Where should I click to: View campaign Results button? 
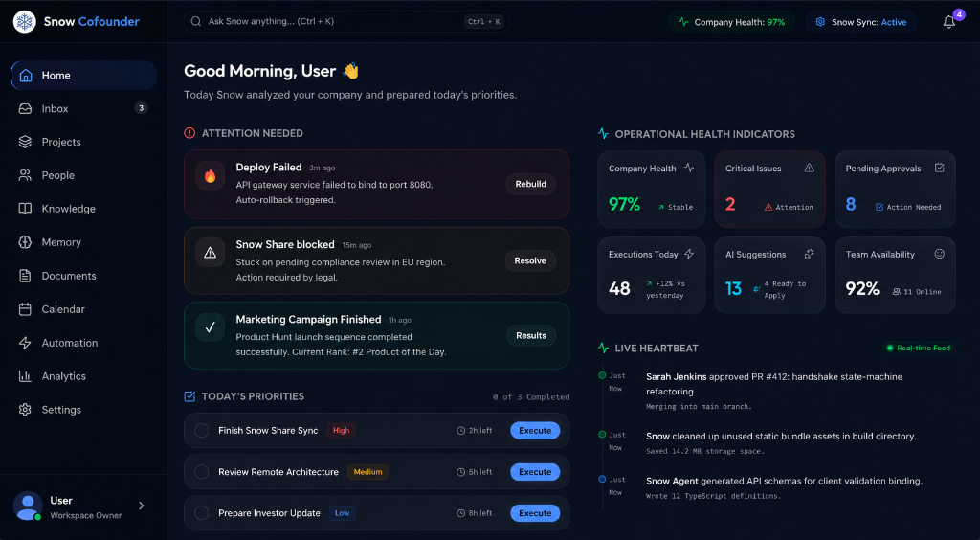point(531,336)
